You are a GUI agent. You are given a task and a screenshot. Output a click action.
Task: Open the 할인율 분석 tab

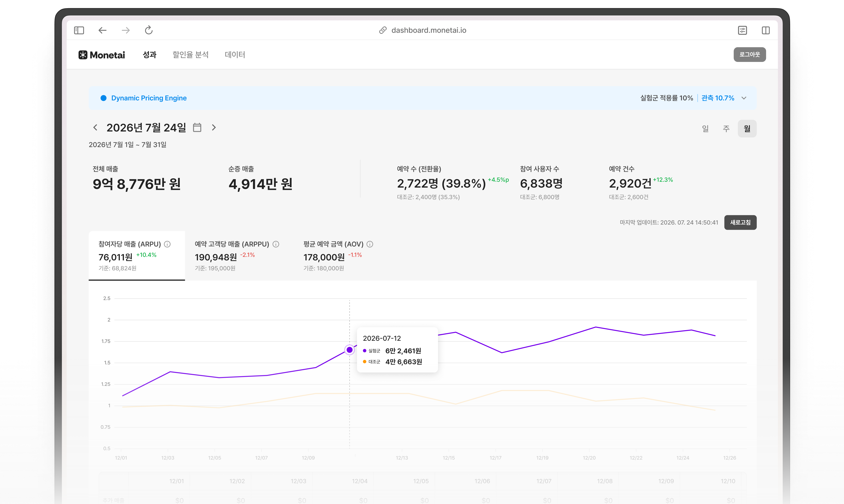(x=190, y=55)
